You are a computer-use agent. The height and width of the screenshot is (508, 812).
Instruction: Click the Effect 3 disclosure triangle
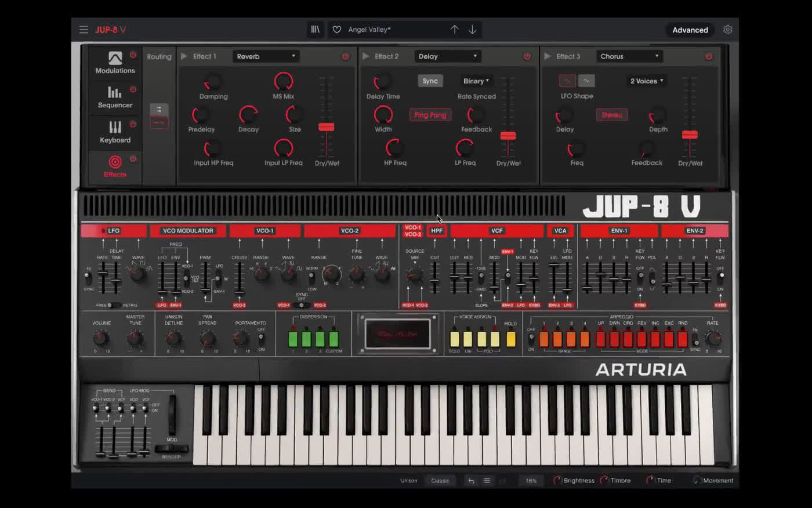tap(548, 56)
